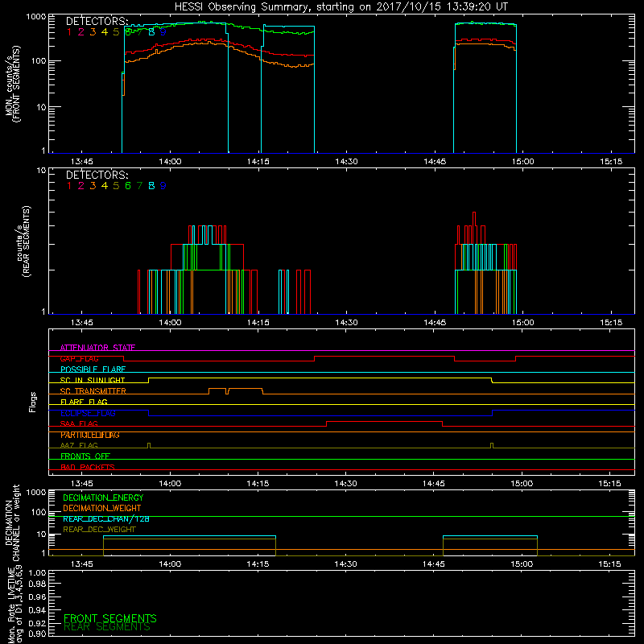This screenshot has height=644, width=644.
Task: Click the SC_IN_SUNLIGHT flag label
Action: 93,380
